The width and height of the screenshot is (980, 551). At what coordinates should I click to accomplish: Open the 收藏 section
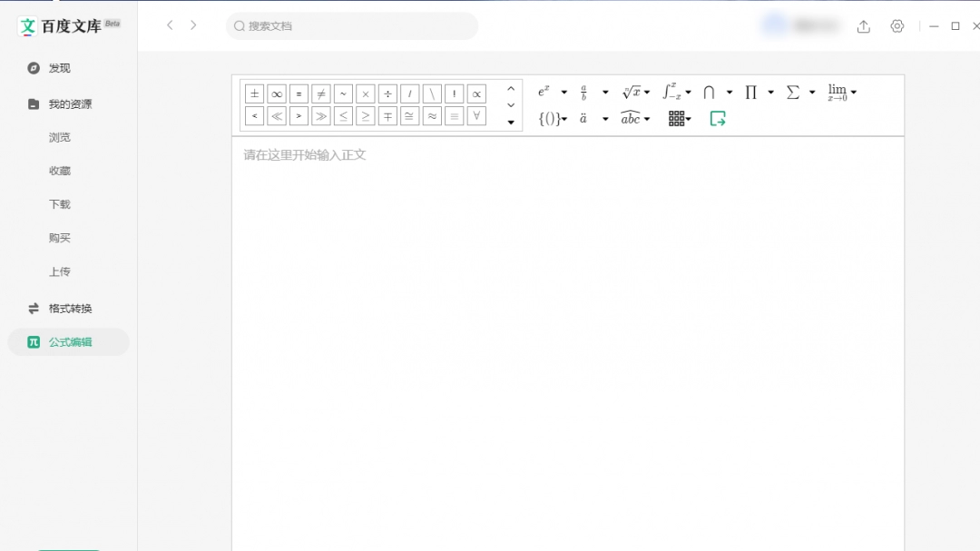60,171
